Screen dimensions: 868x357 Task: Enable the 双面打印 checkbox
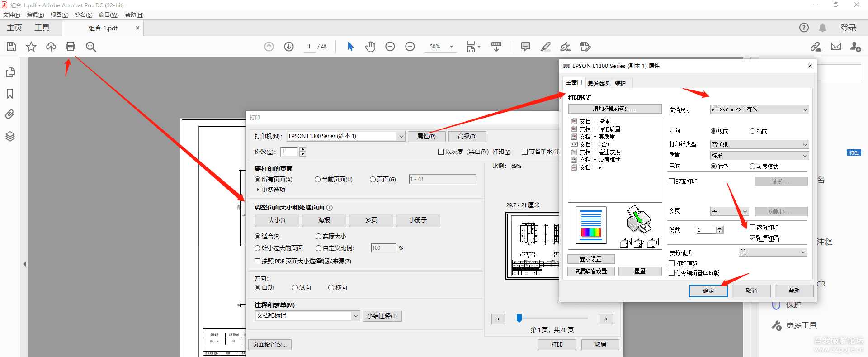tap(672, 181)
